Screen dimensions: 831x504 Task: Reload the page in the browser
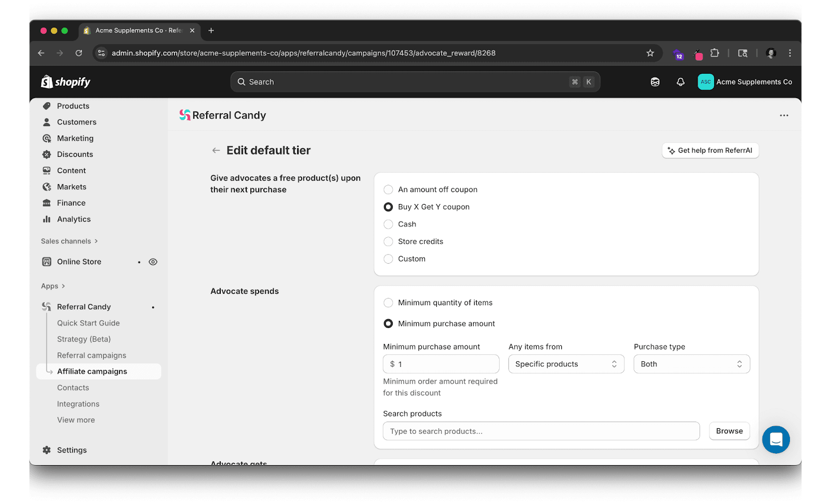pyautogui.click(x=79, y=53)
